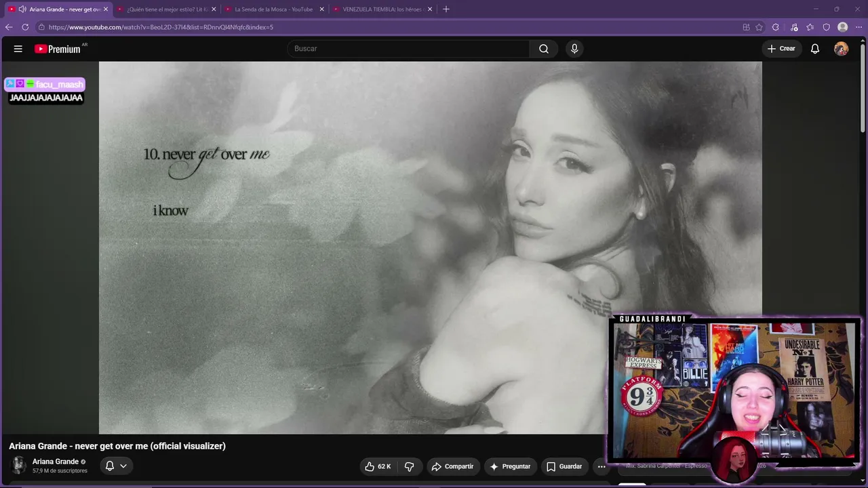Open YouTube notifications bell in the header

coord(815,49)
